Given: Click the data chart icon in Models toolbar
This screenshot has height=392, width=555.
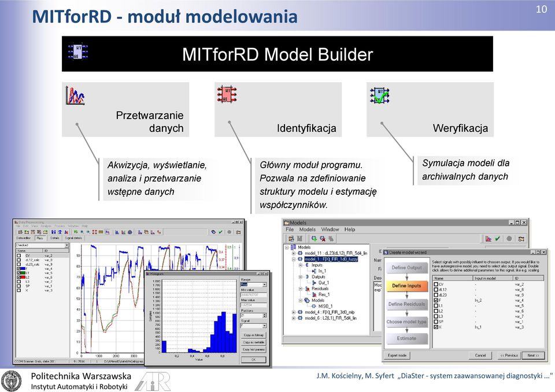Looking at the screenshot, I should tap(489, 239).
